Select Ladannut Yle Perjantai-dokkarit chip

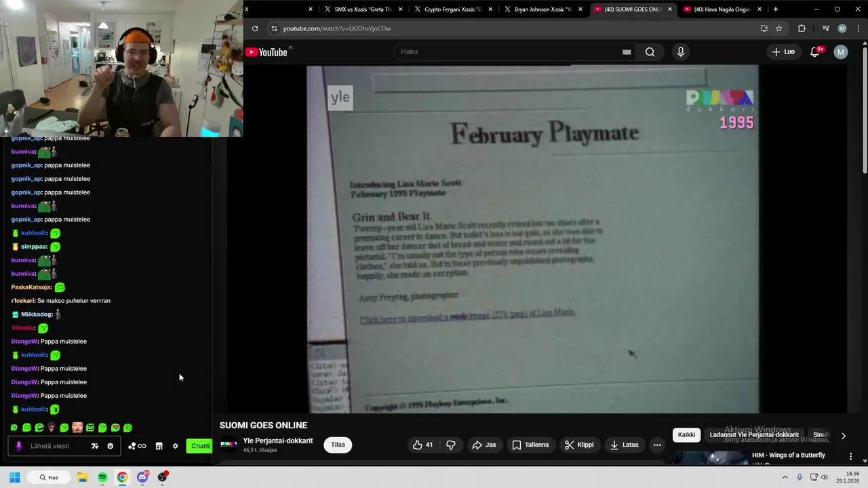point(754,435)
